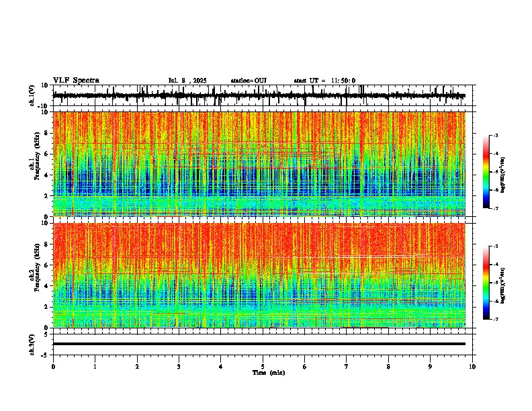Click the "station=OUJ" header text

click(x=249, y=81)
